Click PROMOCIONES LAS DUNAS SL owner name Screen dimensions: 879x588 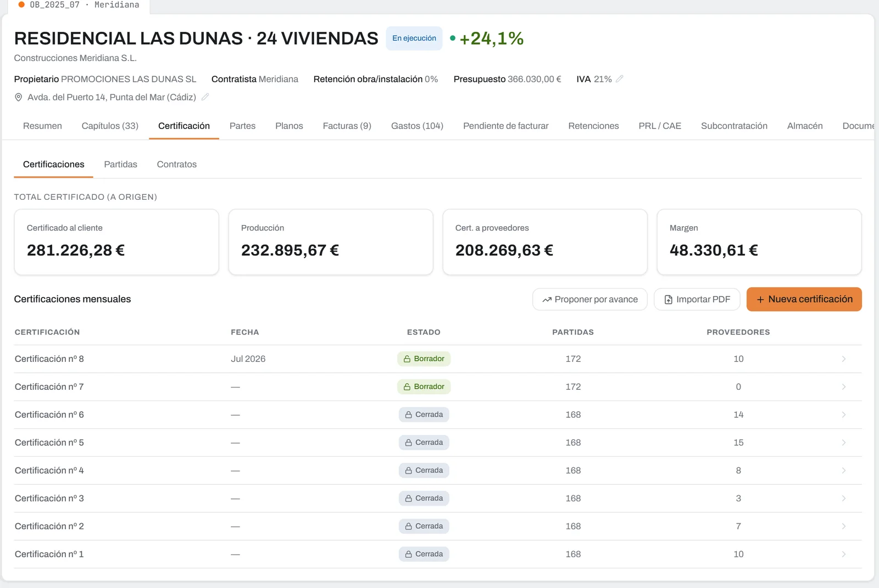(x=128, y=79)
